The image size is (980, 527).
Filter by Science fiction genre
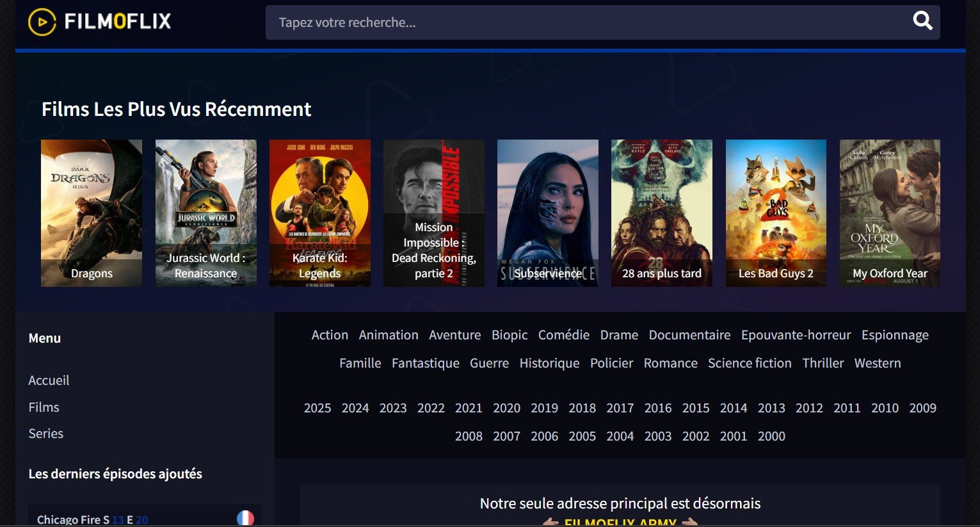coord(750,363)
